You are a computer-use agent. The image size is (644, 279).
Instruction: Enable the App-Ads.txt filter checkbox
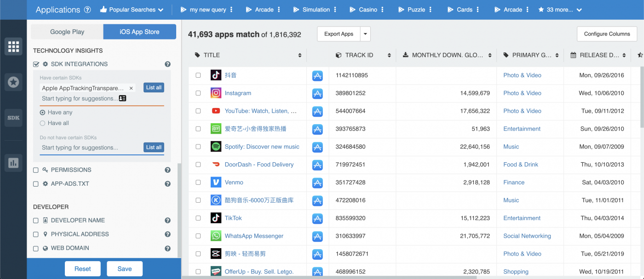click(x=35, y=183)
